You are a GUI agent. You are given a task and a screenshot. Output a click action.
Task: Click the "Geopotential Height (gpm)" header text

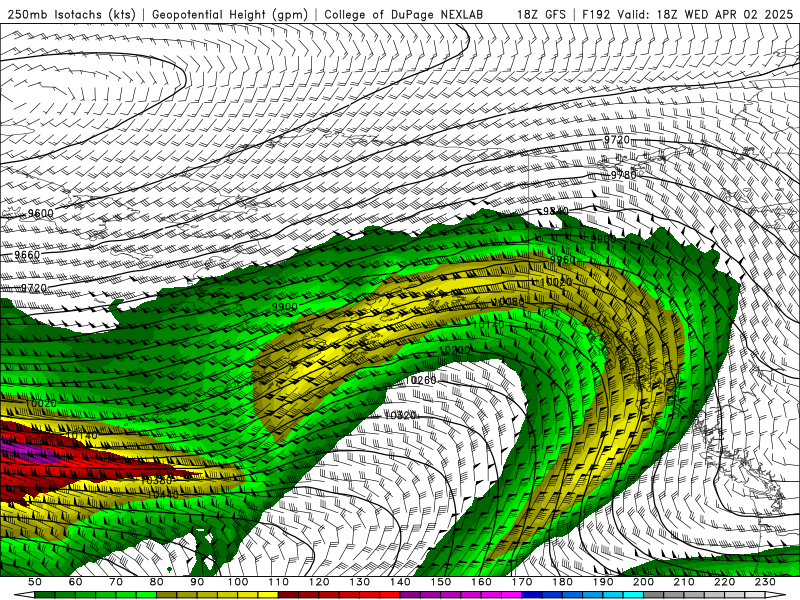click(x=230, y=14)
